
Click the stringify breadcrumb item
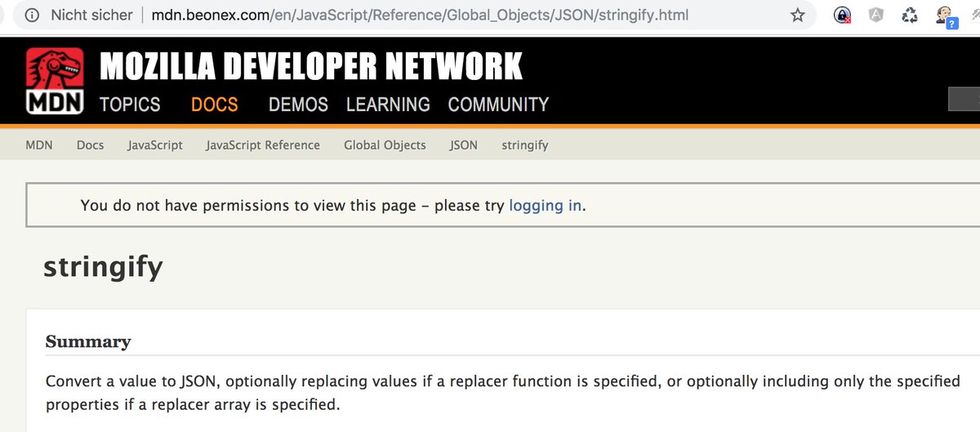(x=525, y=145)
